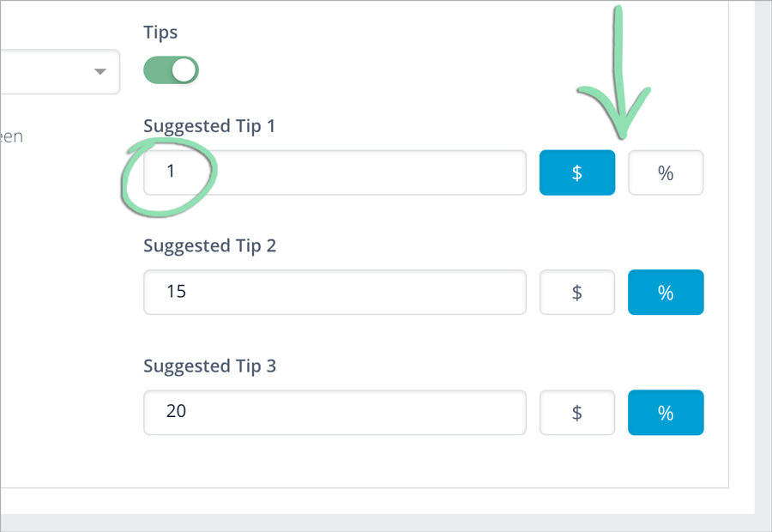Select the percent icon for Suggested Tip 3
Image resolution: width=772 pixels, height=532 pixels.
(x=666, y=413)
